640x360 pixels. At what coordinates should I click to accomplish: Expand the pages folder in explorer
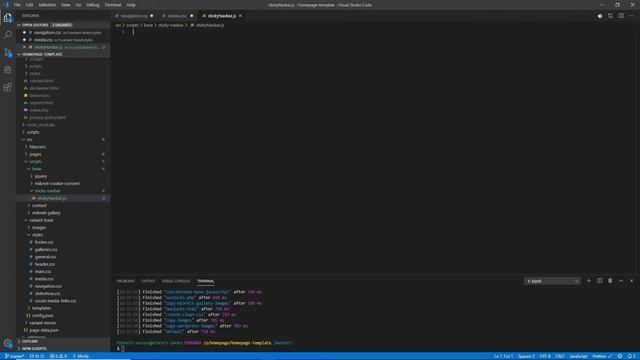[63, 154]
